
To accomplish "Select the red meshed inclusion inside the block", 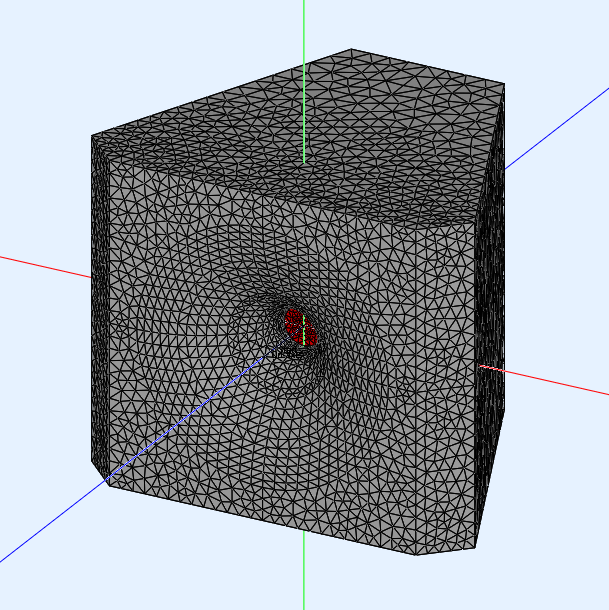I will (300, 328).
